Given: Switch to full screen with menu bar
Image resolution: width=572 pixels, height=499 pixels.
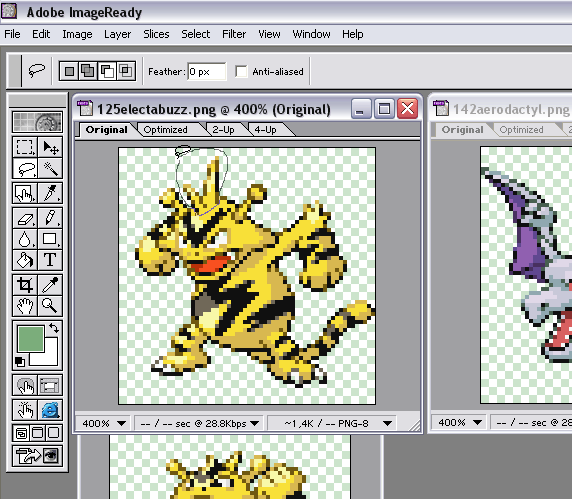Looking at the screenshot, I should (38, 433).
